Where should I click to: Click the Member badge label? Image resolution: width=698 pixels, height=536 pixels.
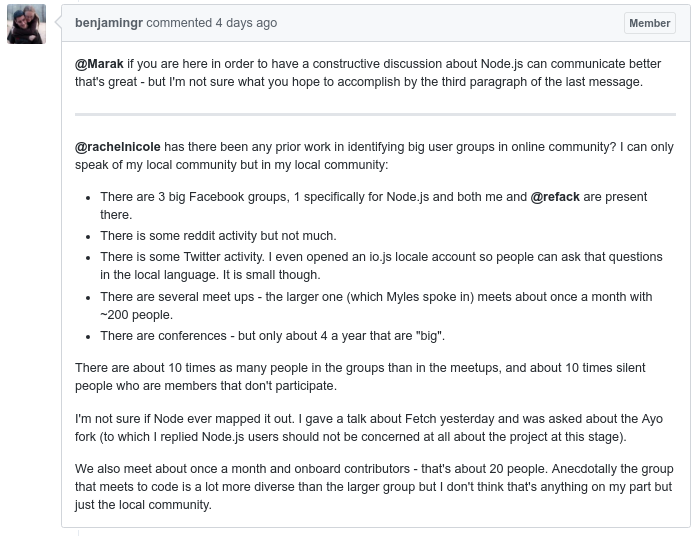tap(649, 23)
